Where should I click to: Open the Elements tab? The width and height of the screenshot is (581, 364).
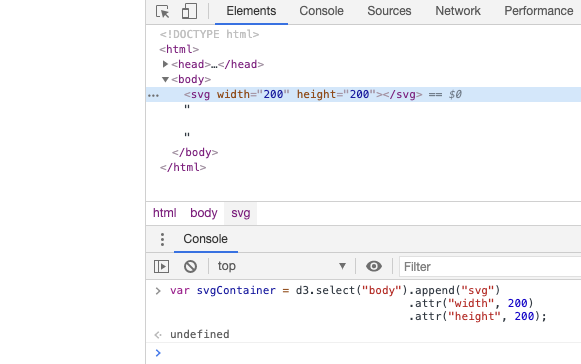point(251,11)
